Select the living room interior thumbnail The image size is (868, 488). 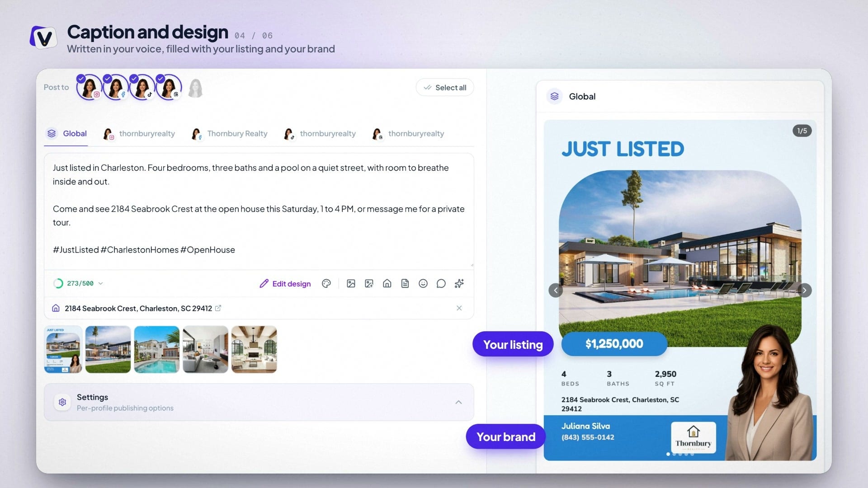(x=205, y=349)
